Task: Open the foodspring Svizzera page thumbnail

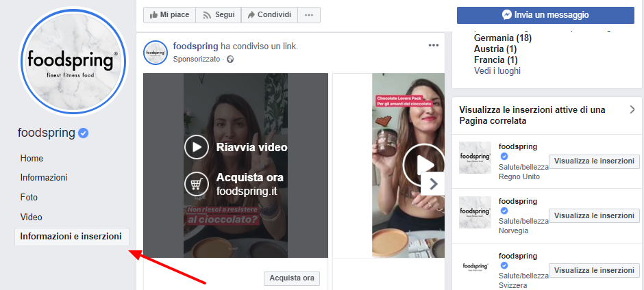Action: coord(475,266)
